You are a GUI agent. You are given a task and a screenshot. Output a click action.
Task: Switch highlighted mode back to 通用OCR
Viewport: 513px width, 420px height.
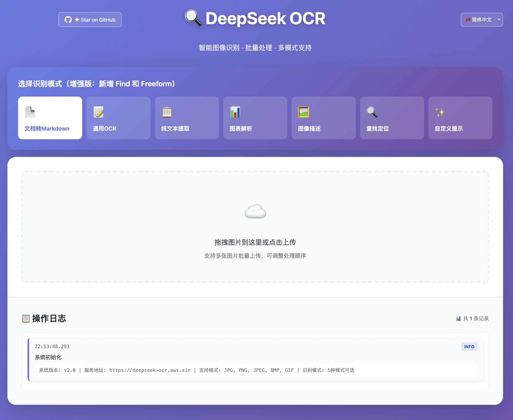(x=118, y=118)
